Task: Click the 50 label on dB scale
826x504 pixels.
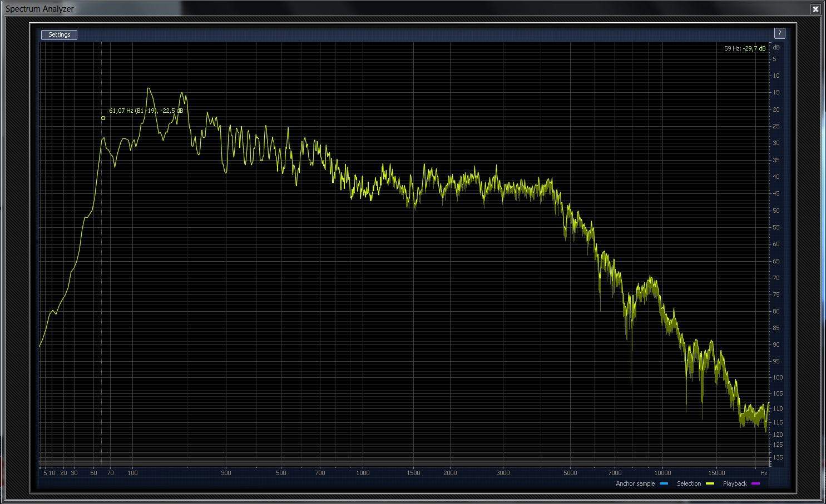Action: click(775, 211)
